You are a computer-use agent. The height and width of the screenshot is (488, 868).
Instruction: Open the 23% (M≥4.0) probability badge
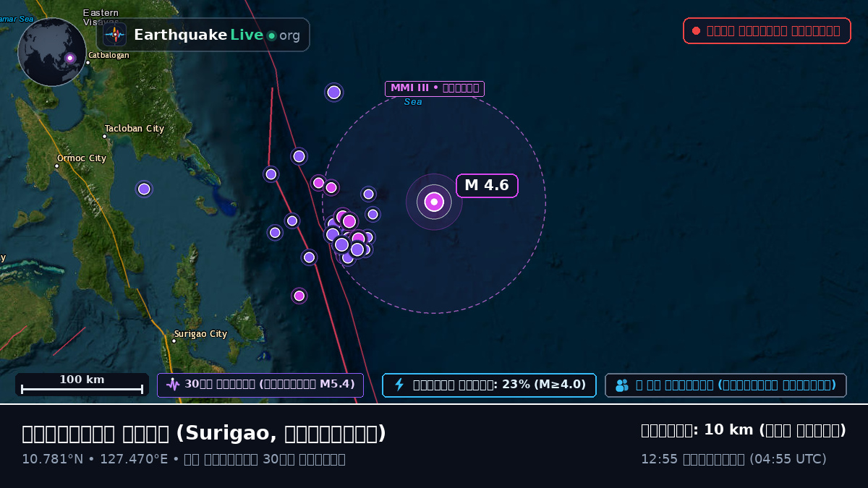coord(489,385)
